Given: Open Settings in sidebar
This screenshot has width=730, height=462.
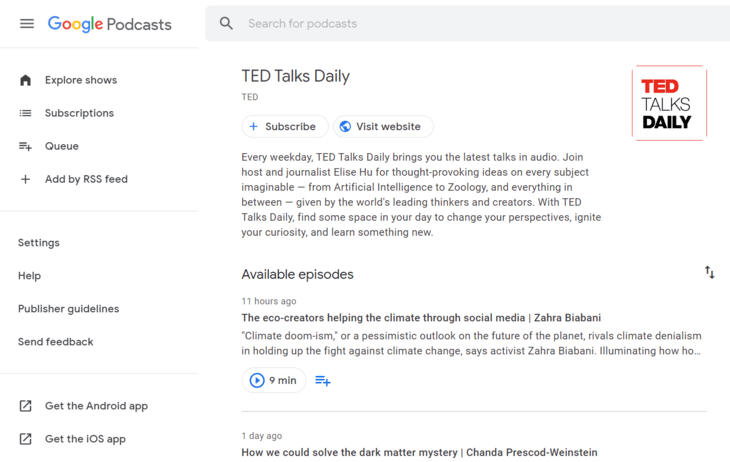Looking at the screenshot, I should click(39, 243).
